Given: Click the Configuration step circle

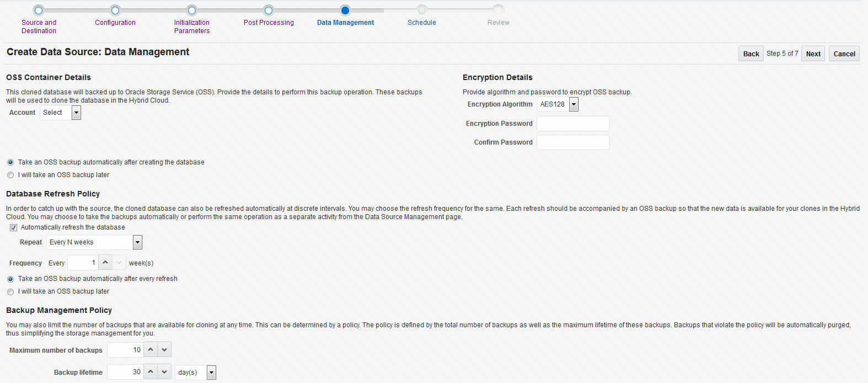Looking at the screenshot, I should tap(115, 10).
